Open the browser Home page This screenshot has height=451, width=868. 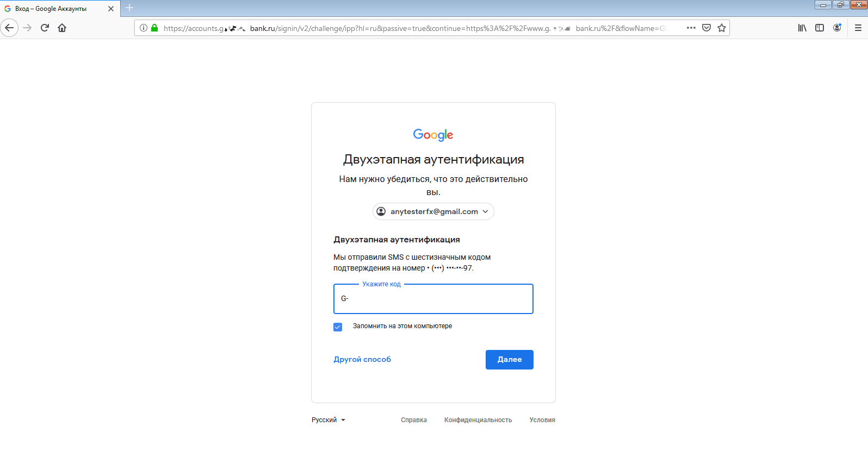pos(62,28)
